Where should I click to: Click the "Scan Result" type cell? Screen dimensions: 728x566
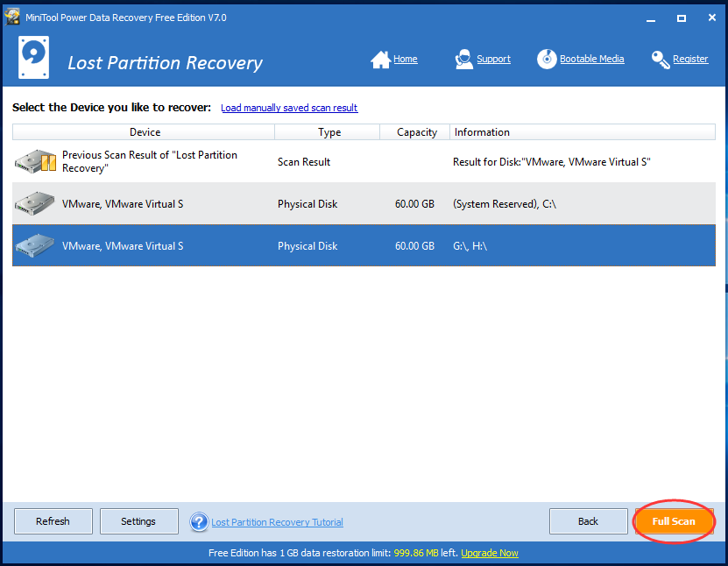(x=304, y=162)
